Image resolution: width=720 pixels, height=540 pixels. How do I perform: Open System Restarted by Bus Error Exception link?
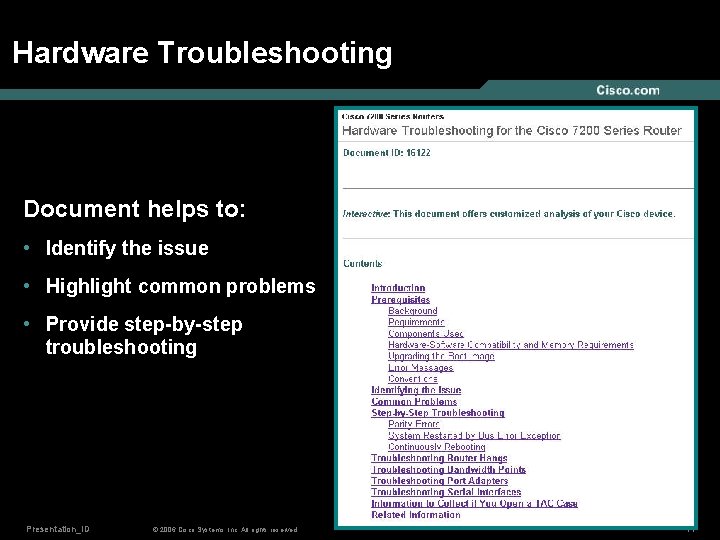474,435
